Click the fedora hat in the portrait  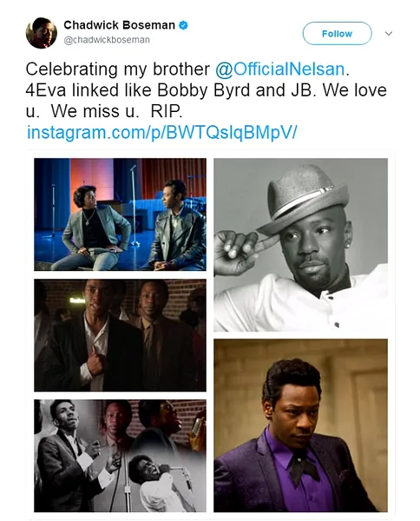tap(303, 200)
